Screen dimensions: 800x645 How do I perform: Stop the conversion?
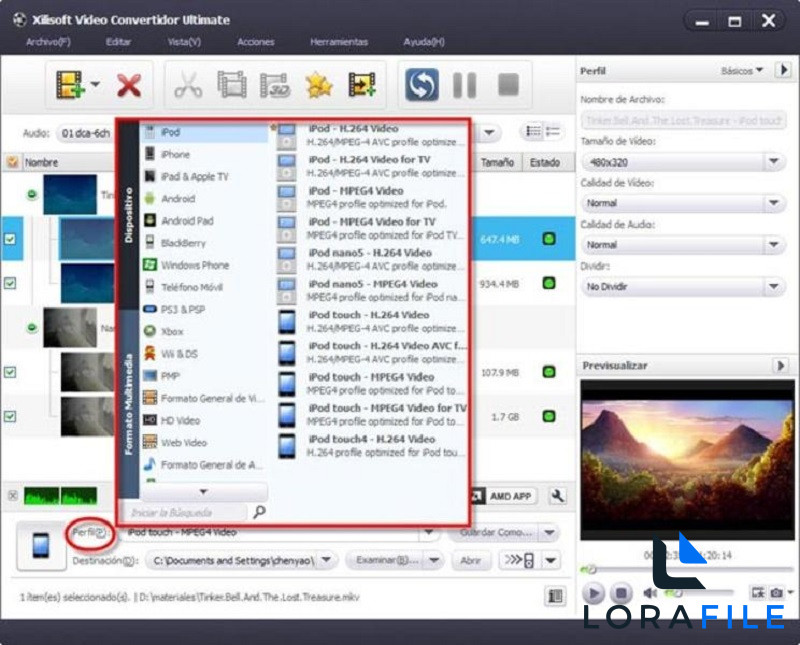click(508, 85)
